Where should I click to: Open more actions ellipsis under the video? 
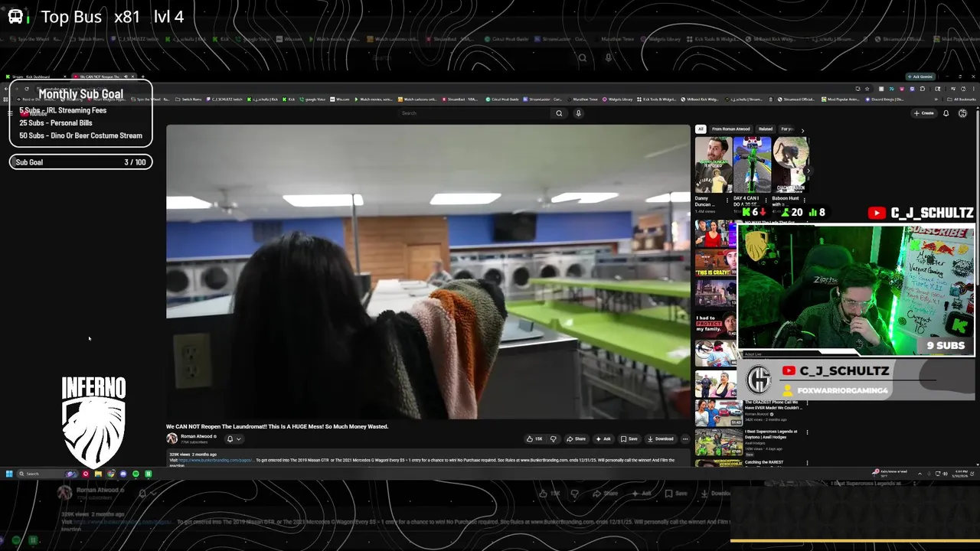685,439
